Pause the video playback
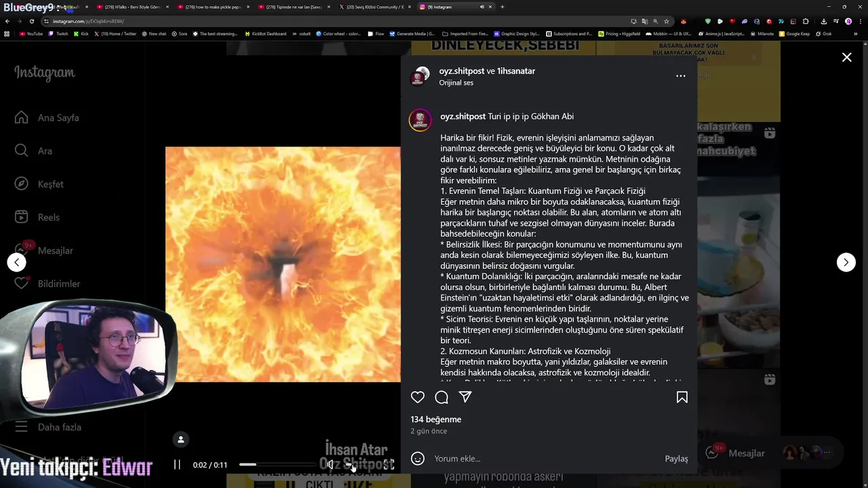The height and width of the screenshot is (488, 868). [177, 465]
